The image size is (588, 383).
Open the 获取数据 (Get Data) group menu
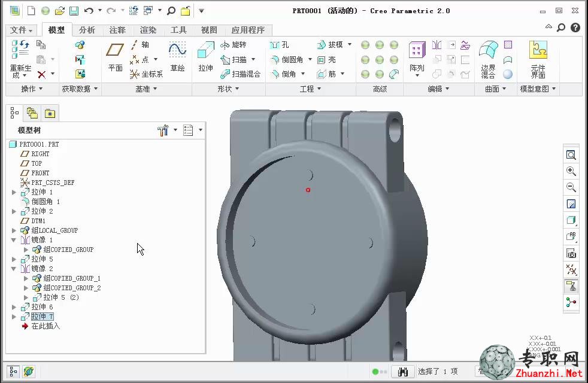pyautogui.click(x=80, y=89)
